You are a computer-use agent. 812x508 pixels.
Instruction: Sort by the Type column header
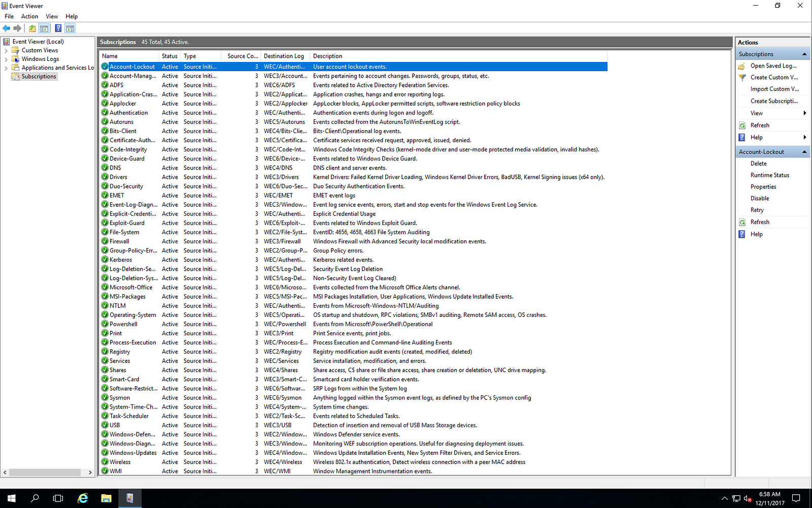(x=201, y=56)
